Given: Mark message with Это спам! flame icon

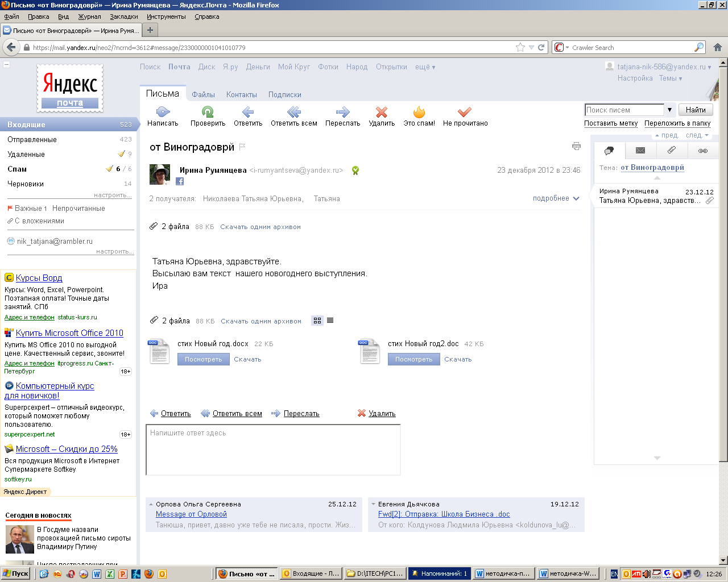Looking at the screenshot, I should [419, 111].
